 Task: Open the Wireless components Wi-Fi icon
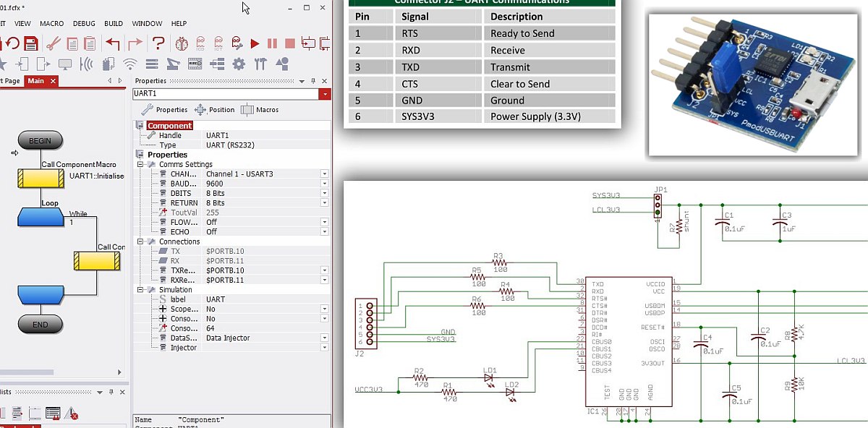coord(130,64)
